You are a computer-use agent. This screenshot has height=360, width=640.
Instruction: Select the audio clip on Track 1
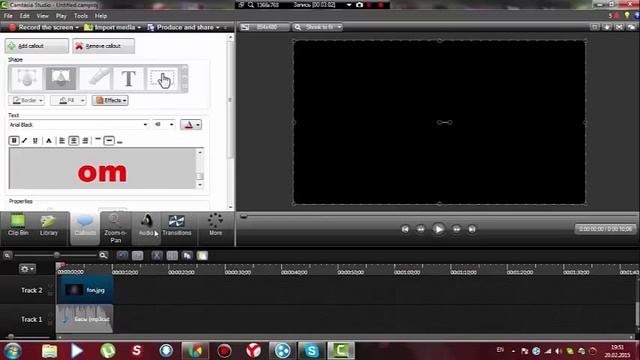click(x=84, y=319)
